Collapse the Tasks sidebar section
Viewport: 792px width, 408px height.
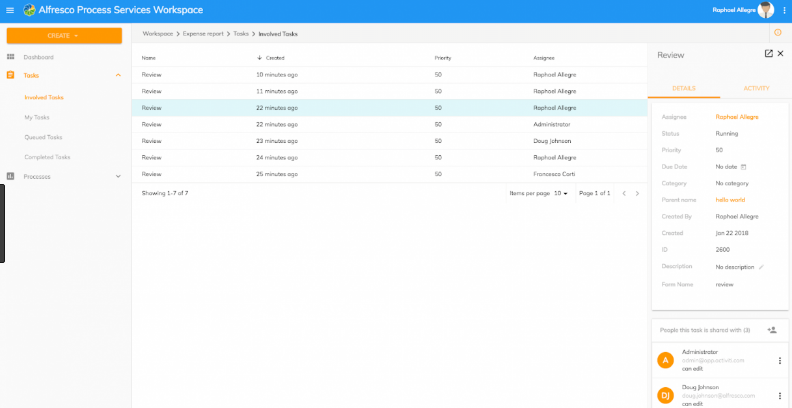(118, 75)
